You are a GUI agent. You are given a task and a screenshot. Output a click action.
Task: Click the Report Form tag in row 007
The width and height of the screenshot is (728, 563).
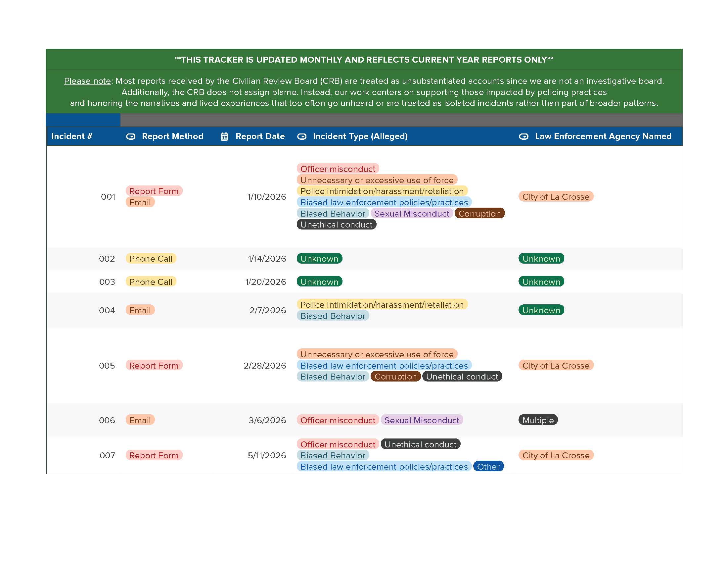[x=154, y=456]
